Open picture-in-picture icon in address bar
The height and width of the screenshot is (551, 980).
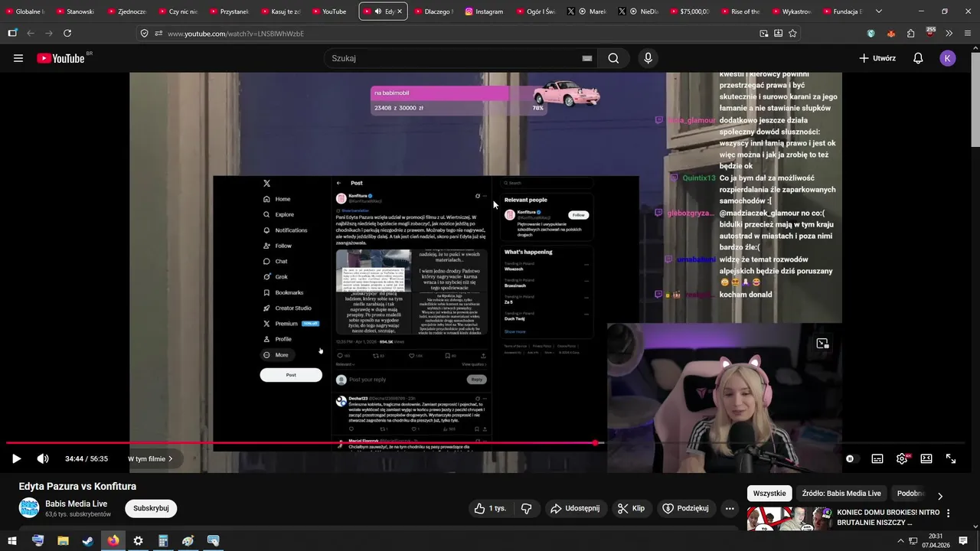coord(763,34)
